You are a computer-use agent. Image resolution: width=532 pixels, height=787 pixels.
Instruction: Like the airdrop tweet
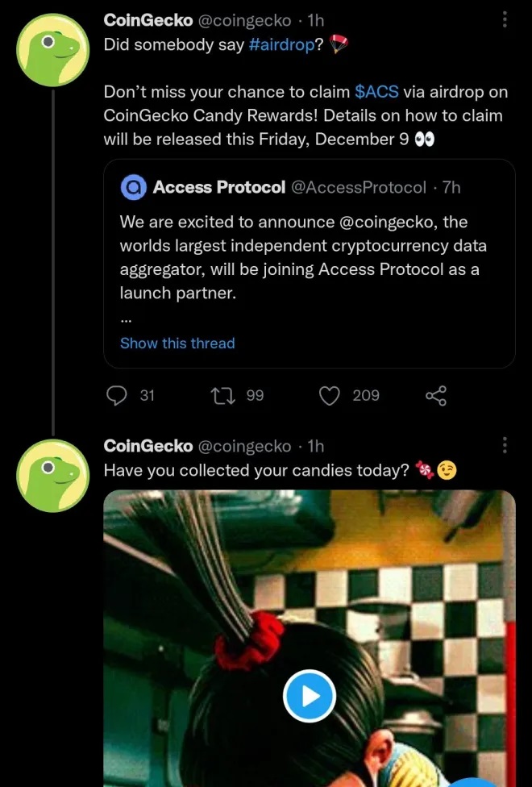coord(329,395)
